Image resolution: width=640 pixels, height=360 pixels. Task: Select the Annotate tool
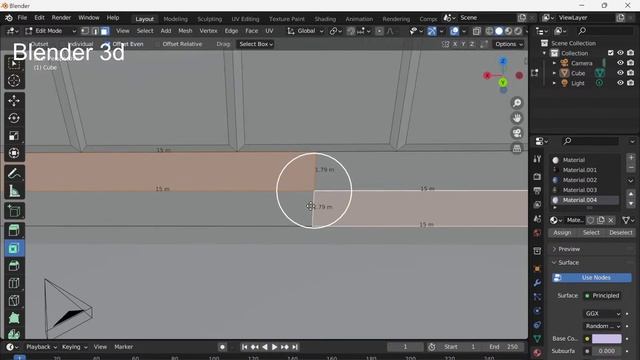[x=14, y=173]
